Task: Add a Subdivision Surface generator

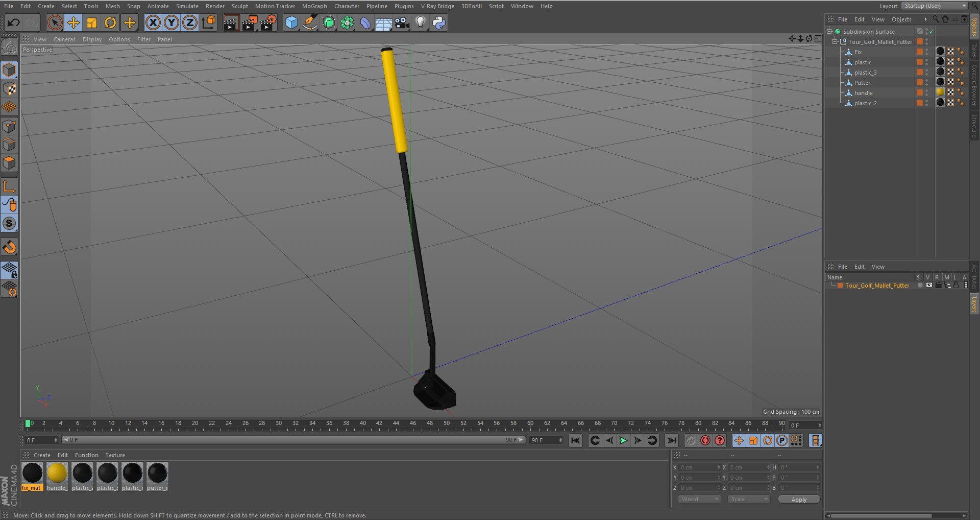Action: pyautogui.click(x=329, y=22)
